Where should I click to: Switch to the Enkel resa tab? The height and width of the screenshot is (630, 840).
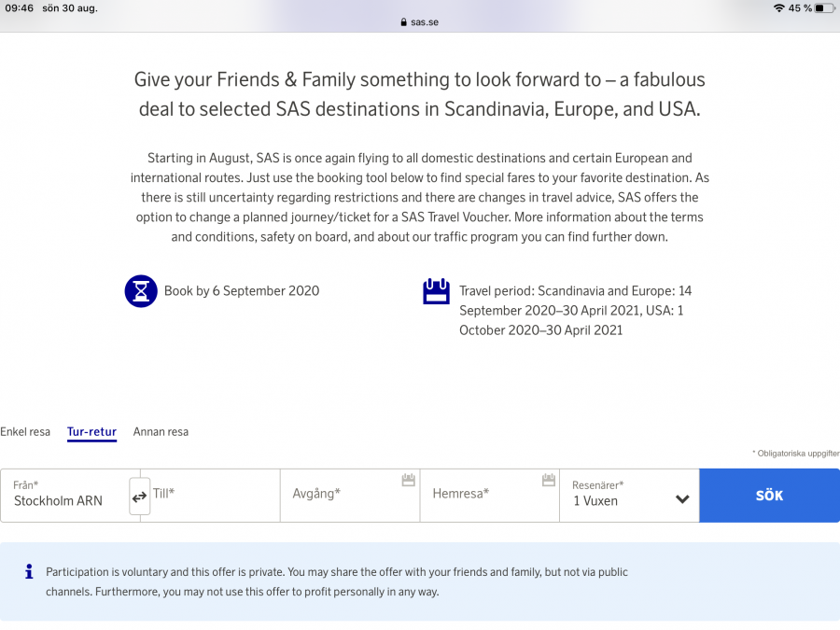pyautogui.click(x=25, y=431)
